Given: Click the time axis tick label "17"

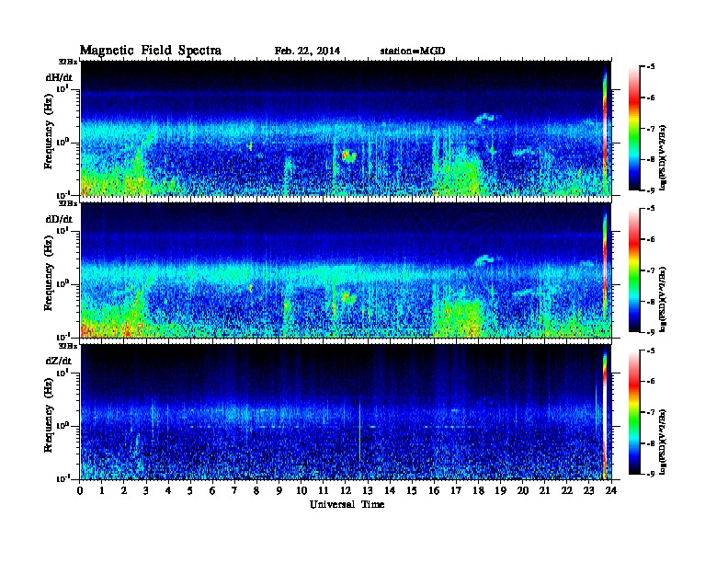Looking at the screenshot, I should pyautogui.click(x=456, y=490).
